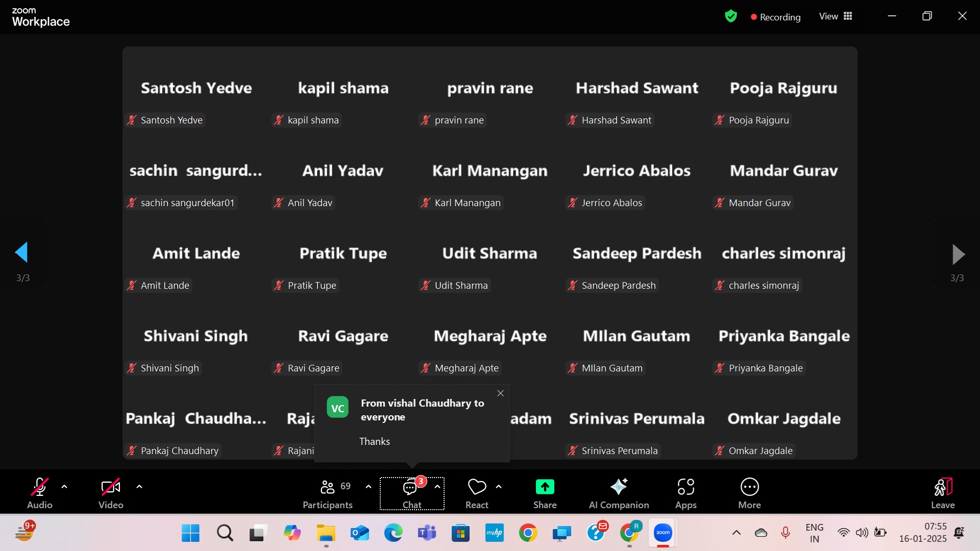
Task: Click the encryption shield icon
Action: [731, 16]
